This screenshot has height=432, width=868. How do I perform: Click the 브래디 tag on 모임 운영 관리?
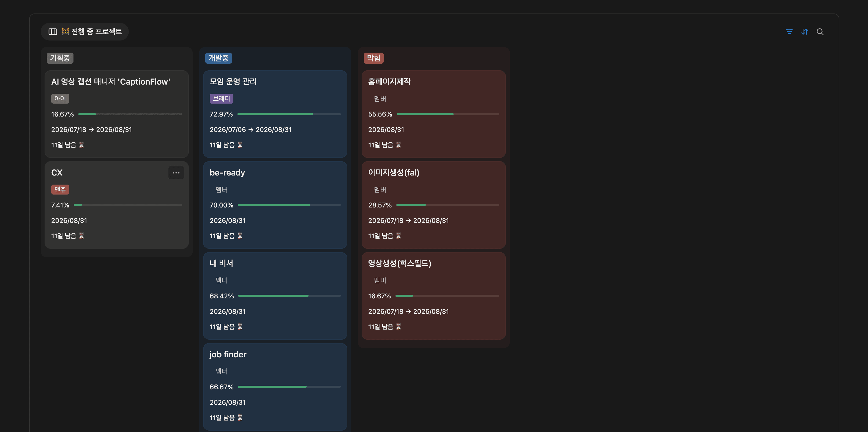221,98
